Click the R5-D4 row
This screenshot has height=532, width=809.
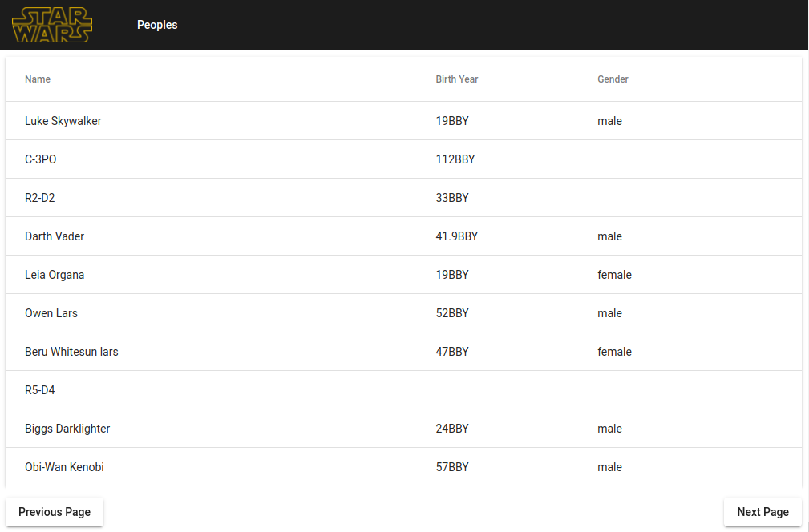[x=40, y=390]
